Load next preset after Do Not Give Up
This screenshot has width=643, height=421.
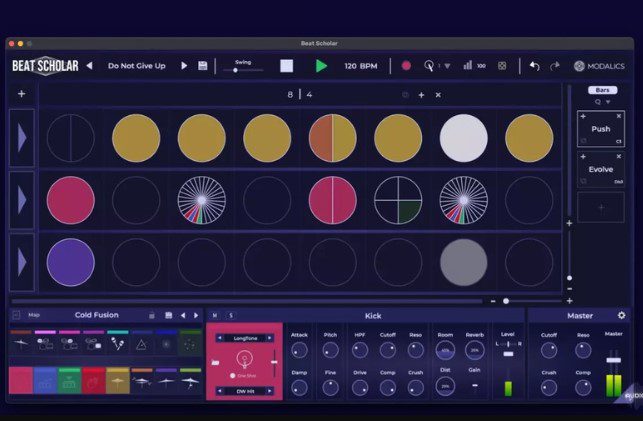click(184, 66)
